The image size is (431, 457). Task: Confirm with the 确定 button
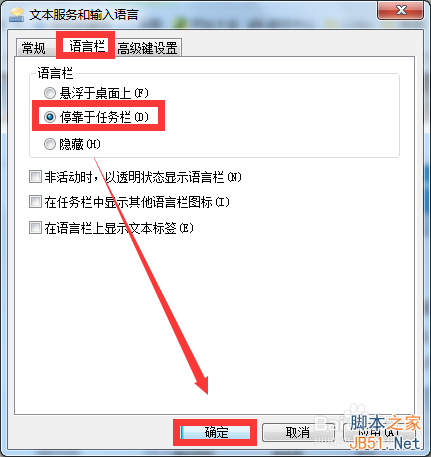click(x=216, y=432)
